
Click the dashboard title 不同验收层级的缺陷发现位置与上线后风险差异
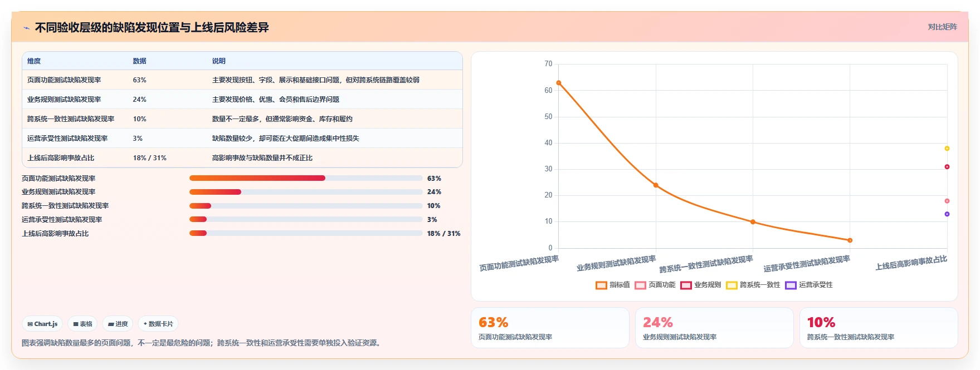click(x=152, y=27)
